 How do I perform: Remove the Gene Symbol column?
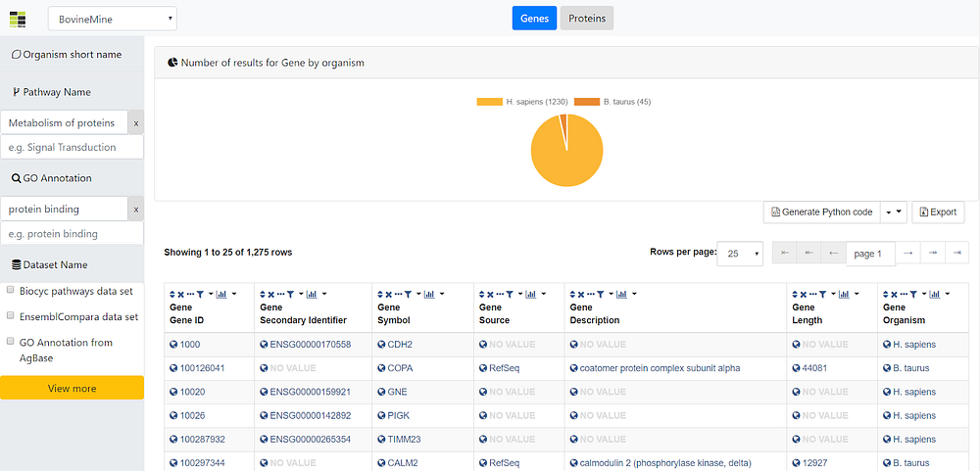389,294
